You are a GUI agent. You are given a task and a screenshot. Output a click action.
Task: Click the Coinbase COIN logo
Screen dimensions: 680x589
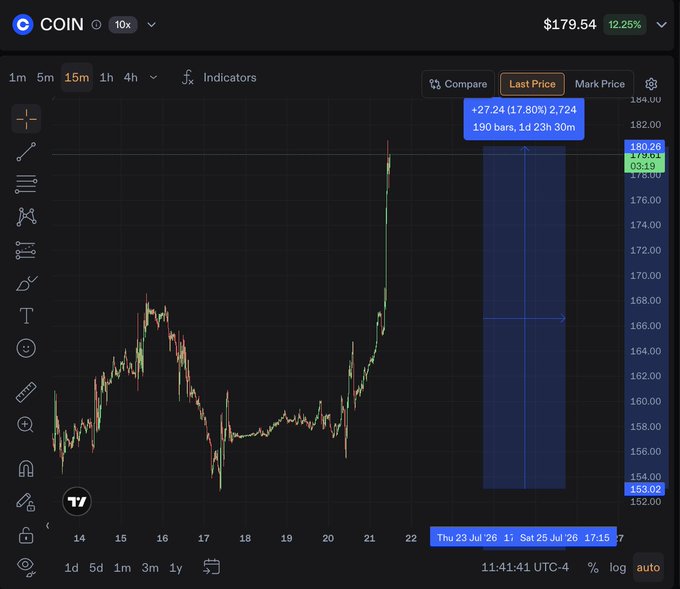23,25
